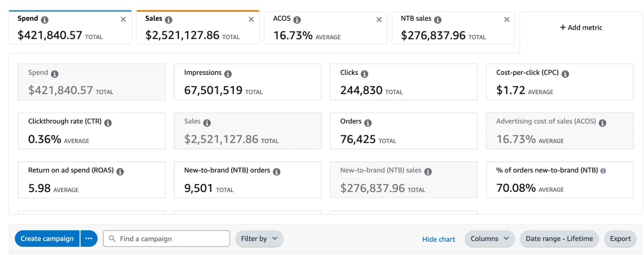Show info for Return on ad spend (ROAS)
Screen dimensions: 644x255
pyautogui.click(x=120, y=171)
